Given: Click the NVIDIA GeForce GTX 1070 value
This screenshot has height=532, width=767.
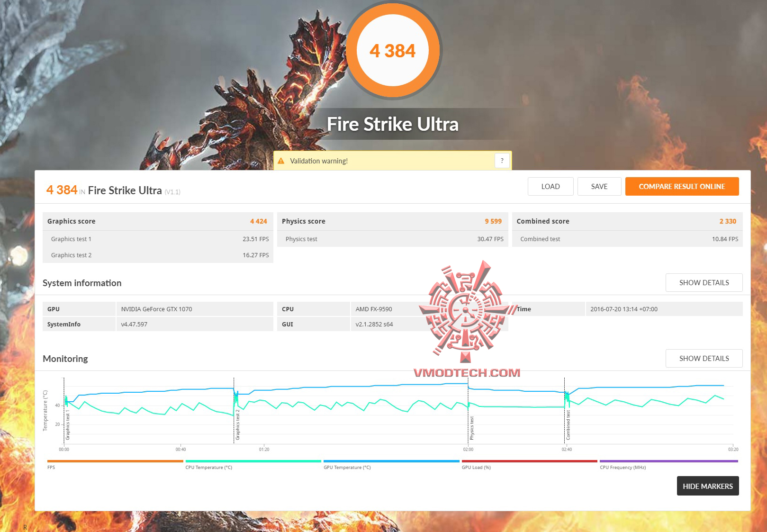Looking at the screenshot, I should 156,309.
